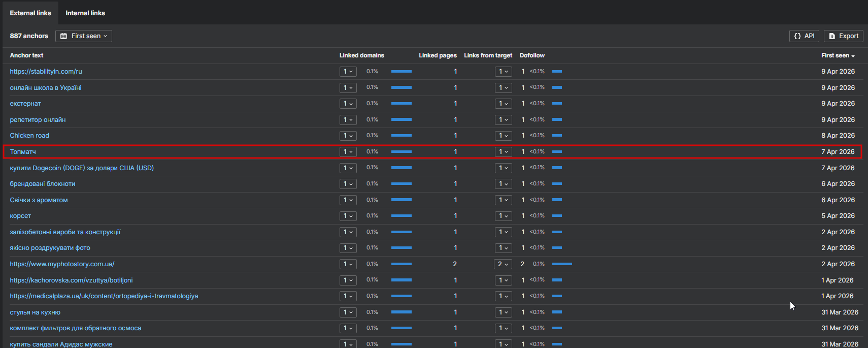This screenshot has height=348, width=868.
Task: Sort by Linked domains column header
Action: 362,55
